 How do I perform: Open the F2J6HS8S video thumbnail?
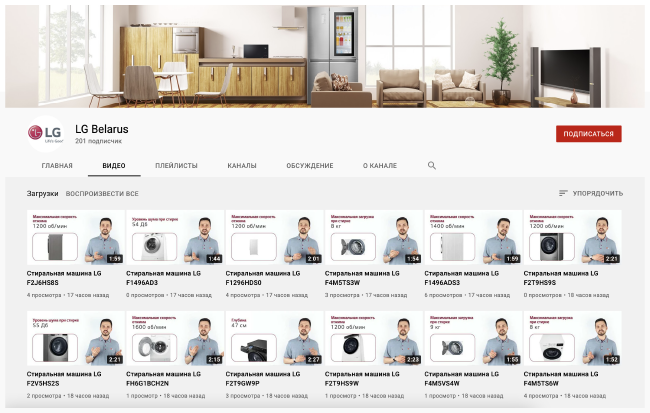76,237
